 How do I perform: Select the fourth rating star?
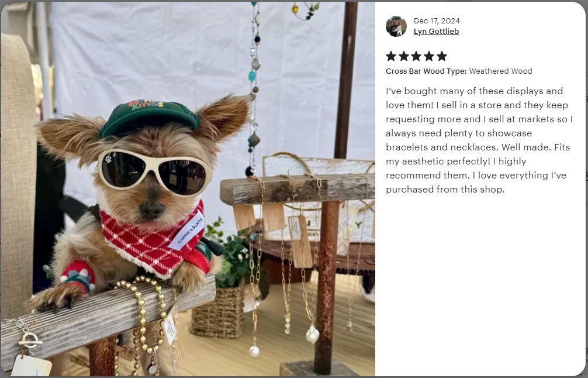point(430,56)
